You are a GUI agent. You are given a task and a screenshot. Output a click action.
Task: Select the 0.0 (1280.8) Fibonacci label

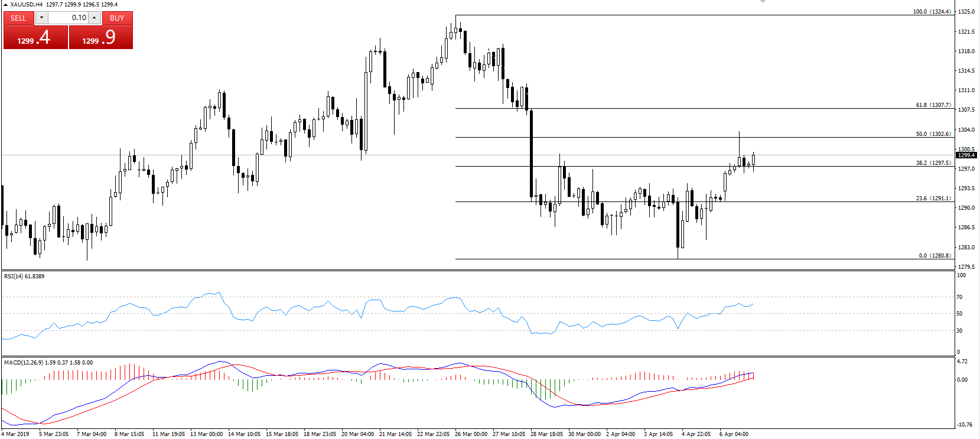(x=935, y=255)
